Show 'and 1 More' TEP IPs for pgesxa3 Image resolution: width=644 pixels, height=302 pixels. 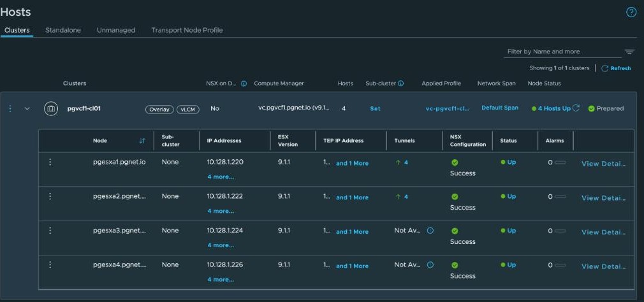tap(352, 232)
